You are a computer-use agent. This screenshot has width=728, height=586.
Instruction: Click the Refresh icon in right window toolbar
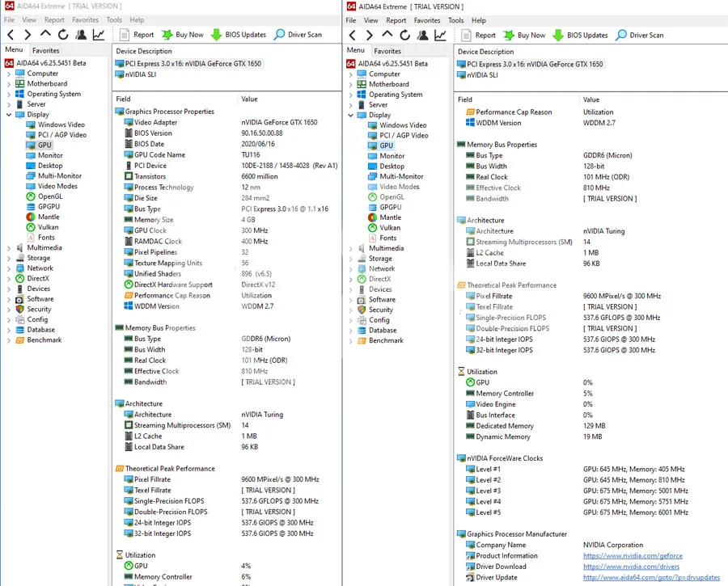point(405,35)
